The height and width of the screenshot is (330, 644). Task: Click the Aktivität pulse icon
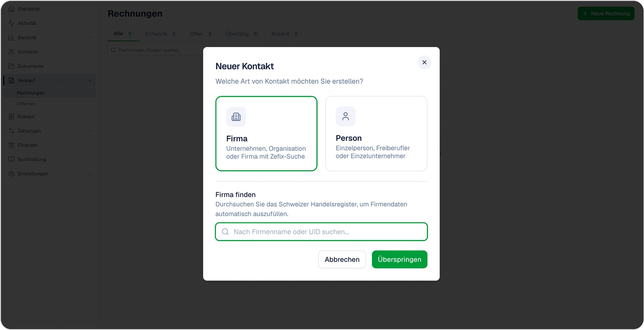click(x=11, y=23)
